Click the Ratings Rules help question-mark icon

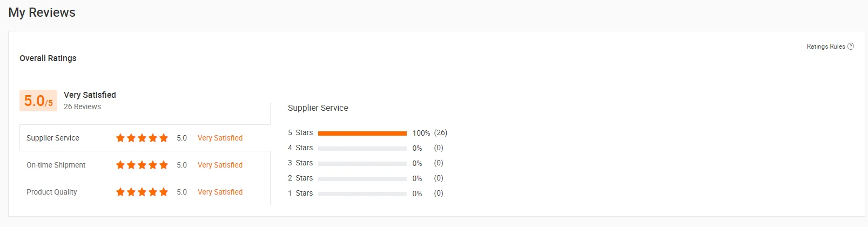click(851, 46)
